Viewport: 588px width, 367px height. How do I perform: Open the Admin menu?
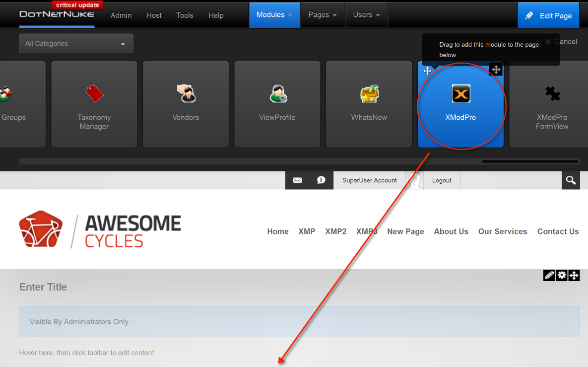[121, 15]
